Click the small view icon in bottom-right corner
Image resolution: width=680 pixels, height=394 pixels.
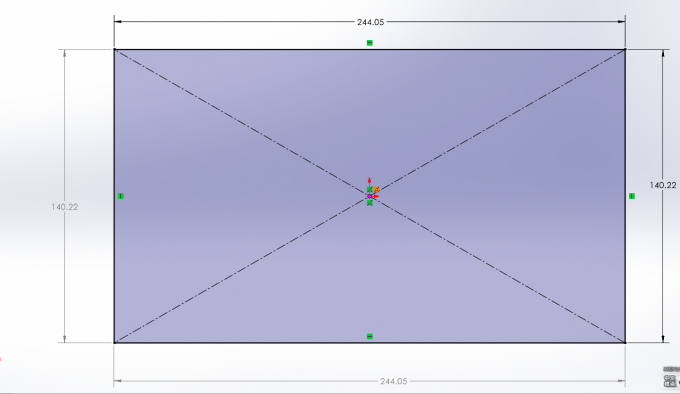click(x=670, y=381)
